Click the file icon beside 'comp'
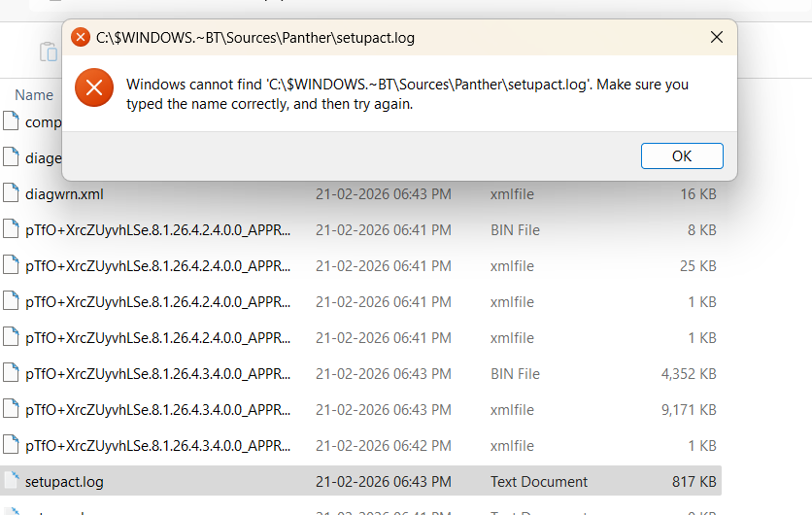 (x=11, y=120)
